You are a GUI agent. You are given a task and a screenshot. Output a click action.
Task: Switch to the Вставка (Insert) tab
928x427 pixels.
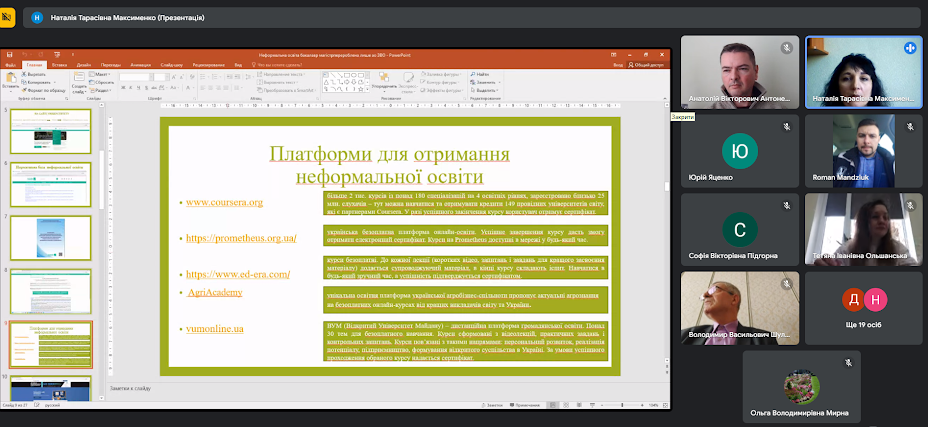(x=59, y=65)
